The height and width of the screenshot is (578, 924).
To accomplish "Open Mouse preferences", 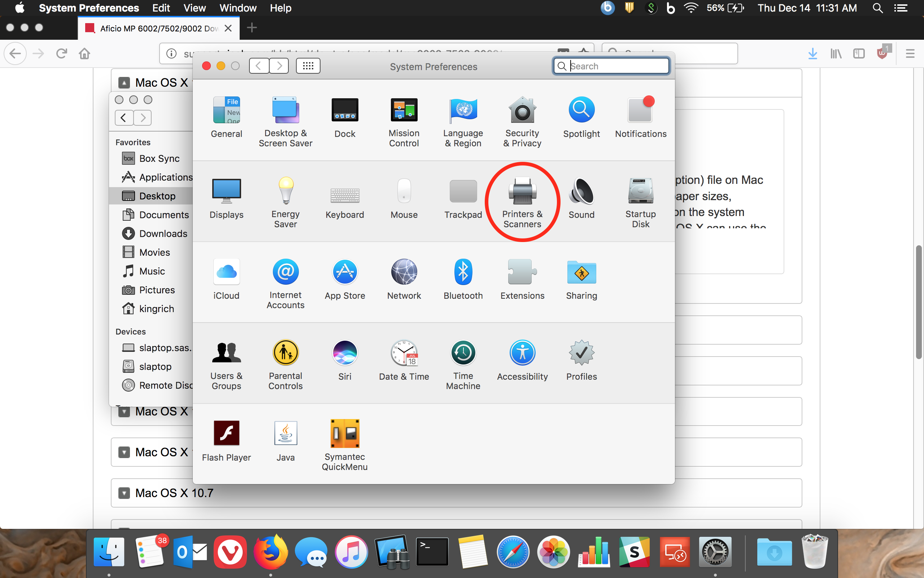I will (404, 198).
